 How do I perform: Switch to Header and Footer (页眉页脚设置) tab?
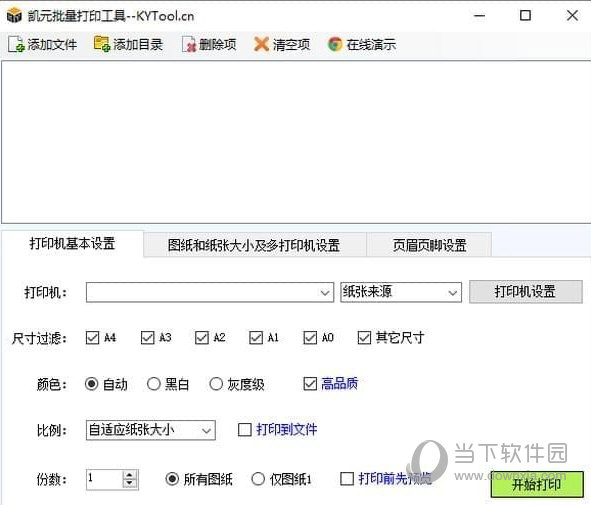pyautogui.click(x=429, y=245)
